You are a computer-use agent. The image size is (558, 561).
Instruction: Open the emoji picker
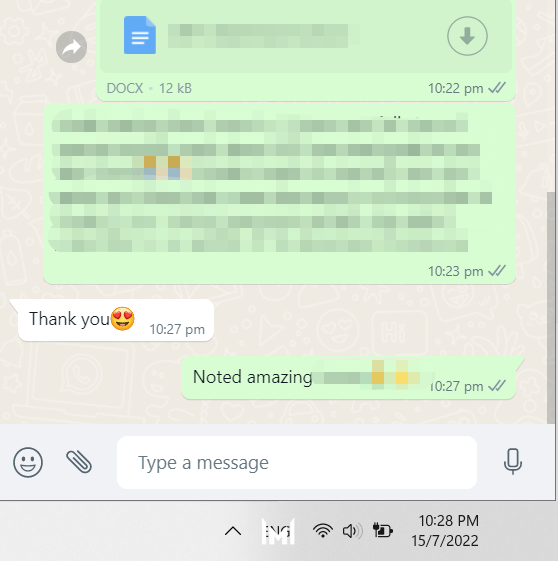click(28, 462)
